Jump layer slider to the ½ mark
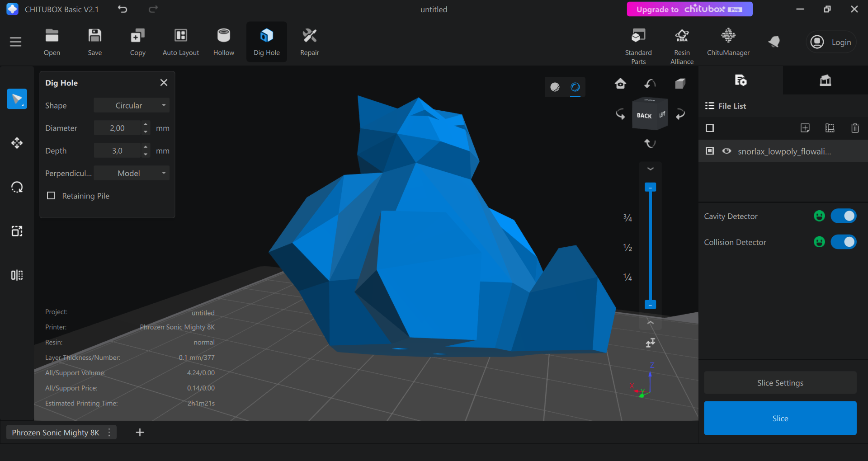The image size is (868, 461). 627,247
